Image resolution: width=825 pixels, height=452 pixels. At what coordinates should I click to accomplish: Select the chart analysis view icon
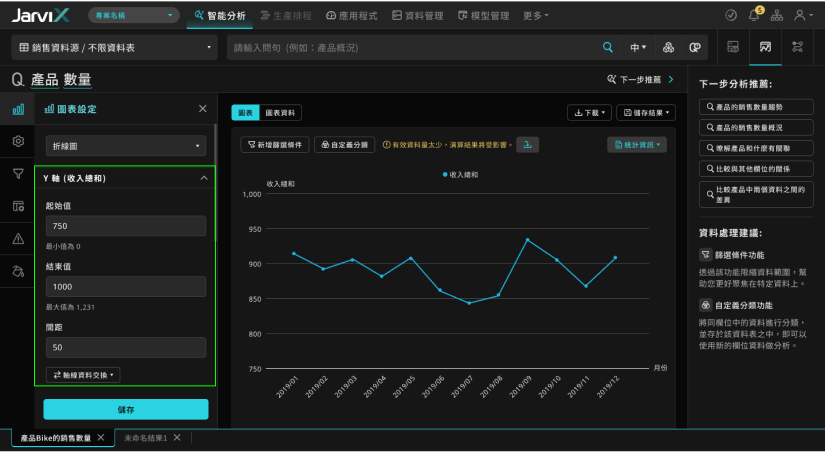click(765, 47)
